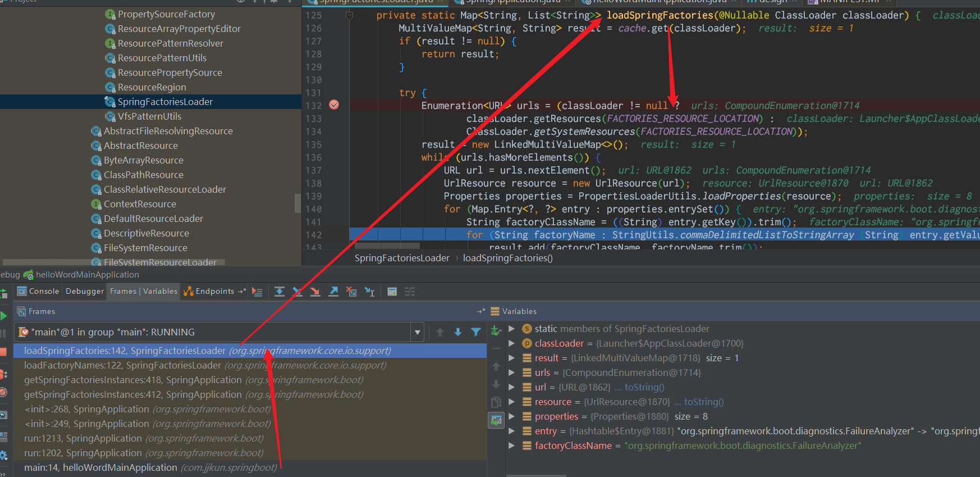
Task: Open debugger settings gear icon
Action: click(3, 456)
